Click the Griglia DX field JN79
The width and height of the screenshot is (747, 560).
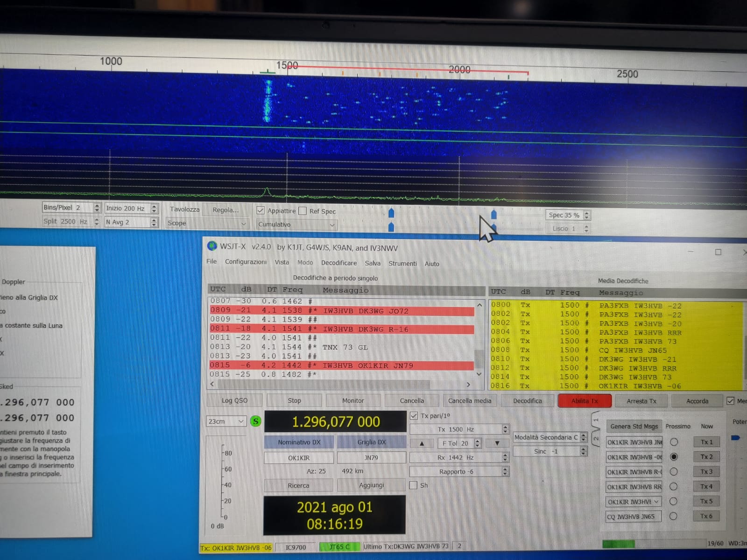(372, 458)
